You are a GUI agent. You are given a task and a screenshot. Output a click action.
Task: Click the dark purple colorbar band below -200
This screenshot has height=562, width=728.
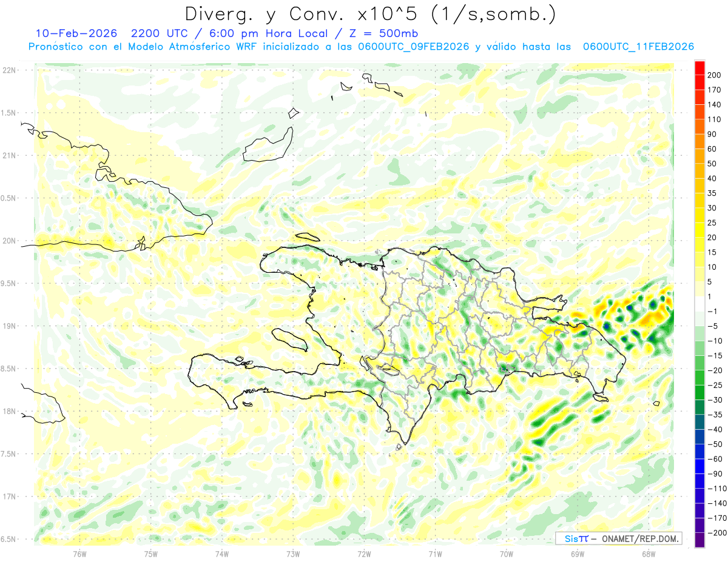(699, 540)
